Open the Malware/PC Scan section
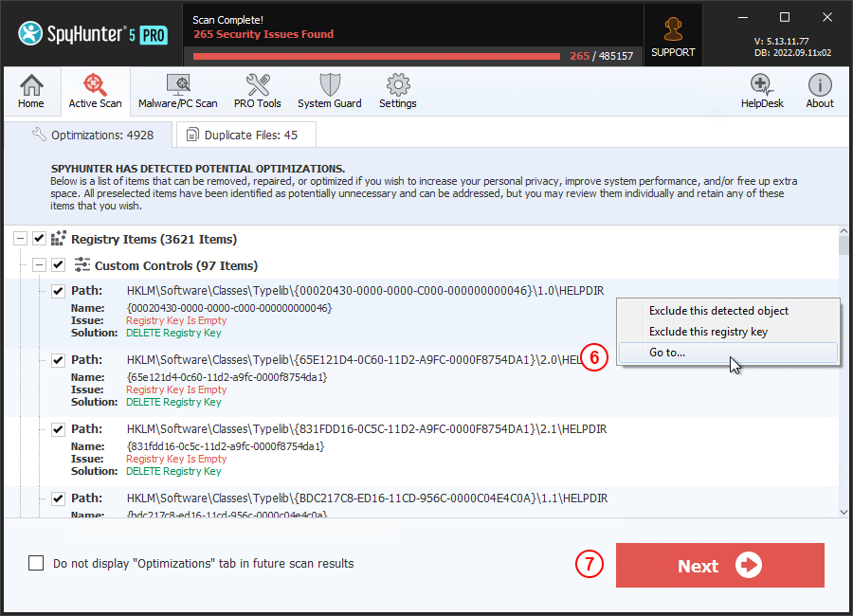853x616 pixels. [177, 92]
